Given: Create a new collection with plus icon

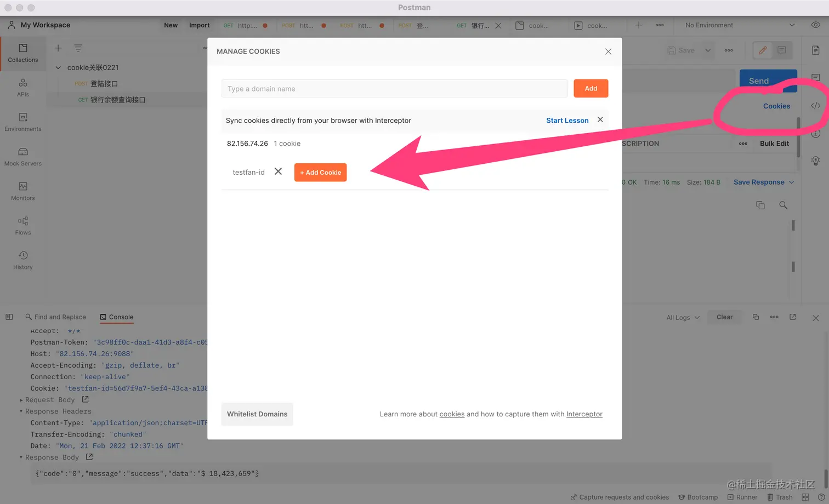Looking at the screenshot, I should coord(58,48).
